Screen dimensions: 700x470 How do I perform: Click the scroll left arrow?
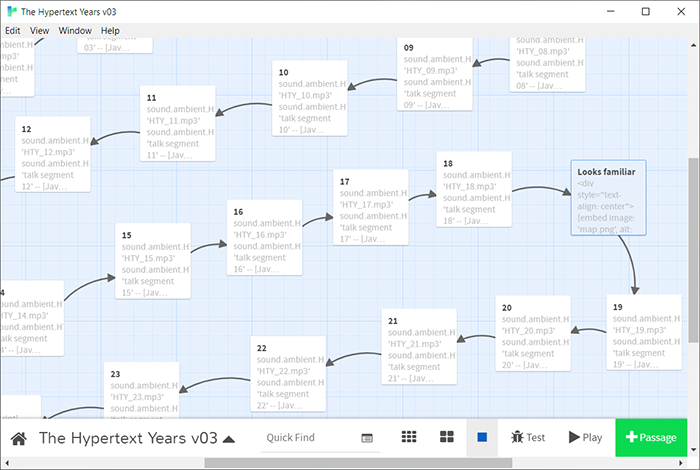point(7,463)
